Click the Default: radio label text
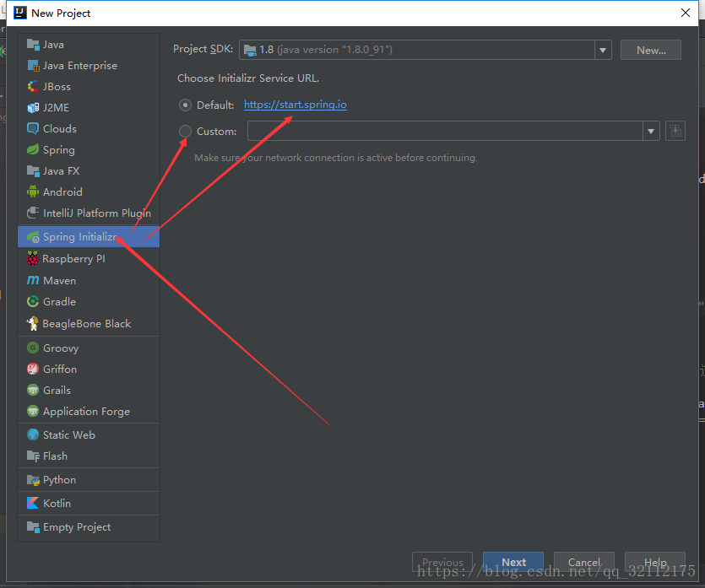The height and width of the screenshot is (588, 705). [x=215, y=105]
